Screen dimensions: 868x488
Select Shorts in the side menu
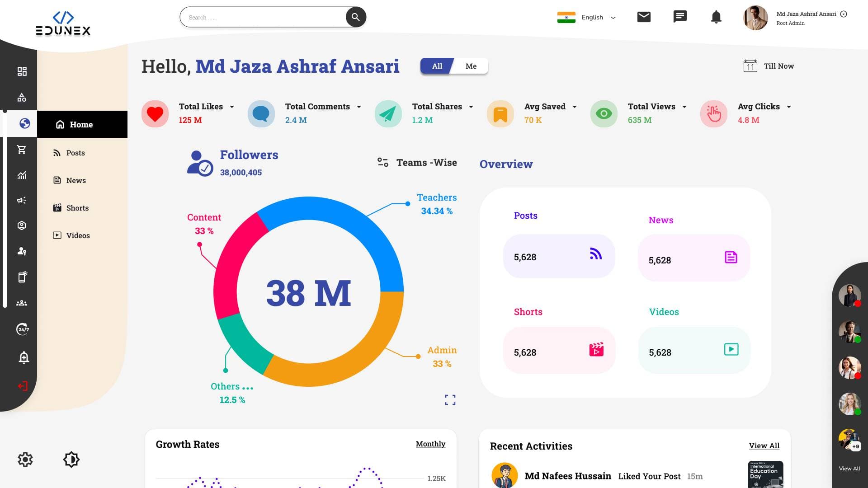[x=77, y=208]
